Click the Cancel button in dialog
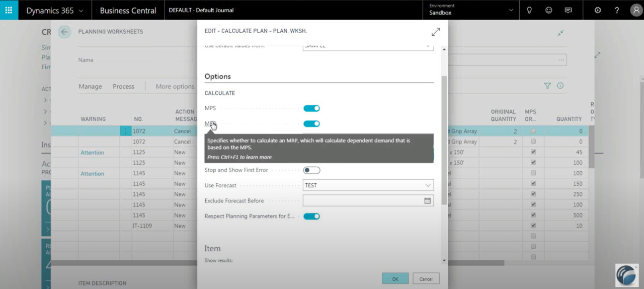 [426, 279]
